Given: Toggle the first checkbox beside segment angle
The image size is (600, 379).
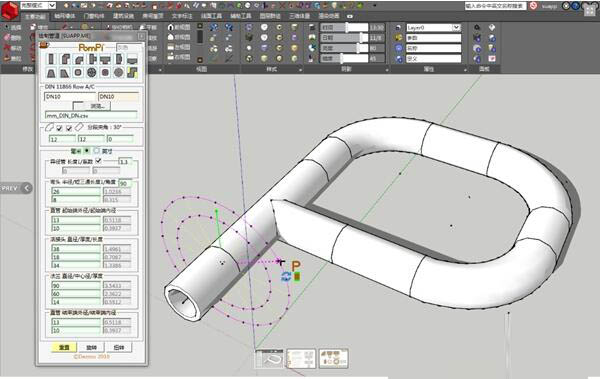Looking at the screenshot, I should pyautogui.click(x=59, y=128).
